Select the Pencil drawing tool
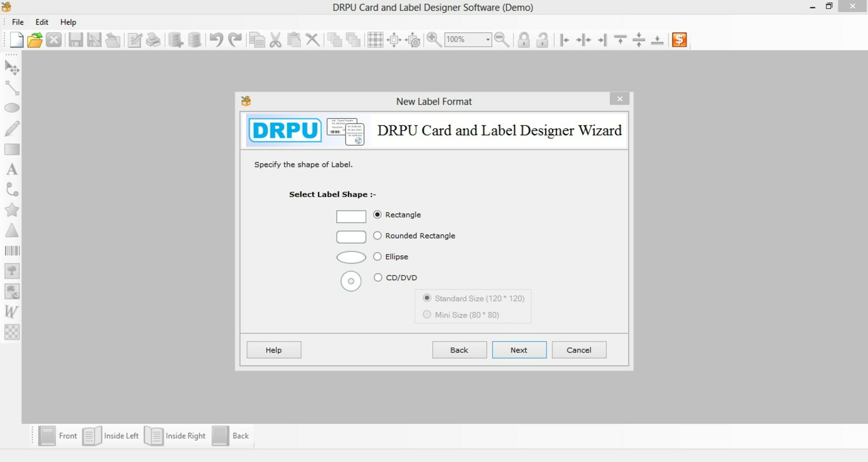868x462 pixels. (x=12, y=128)
